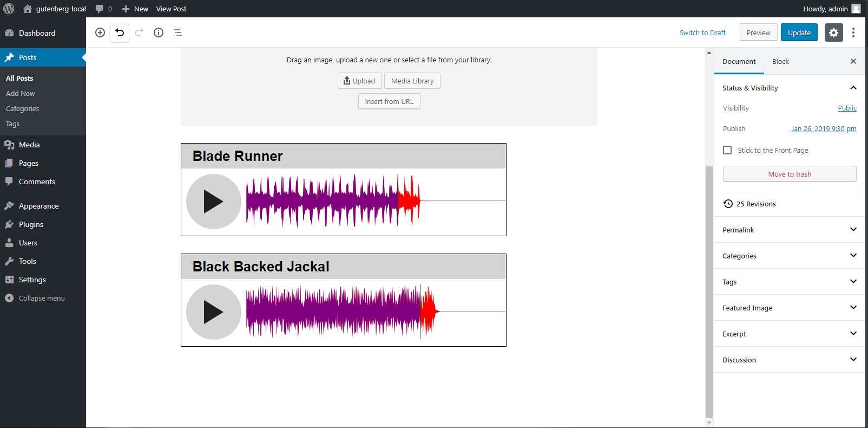The image size is (868, 428).
Task: Change the Public visibility setting
Action: click(x=847, y=108)
